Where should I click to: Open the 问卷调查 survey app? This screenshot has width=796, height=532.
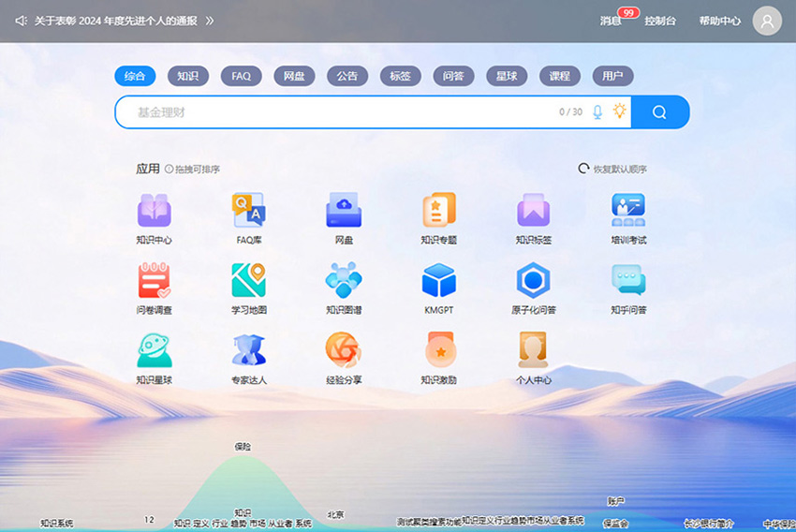154,280
